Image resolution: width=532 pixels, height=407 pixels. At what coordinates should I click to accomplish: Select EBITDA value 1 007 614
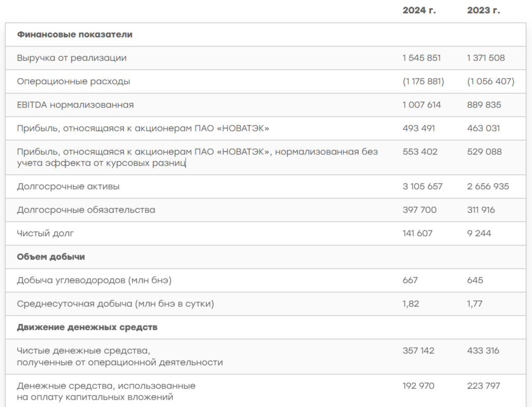pos(421,105)
